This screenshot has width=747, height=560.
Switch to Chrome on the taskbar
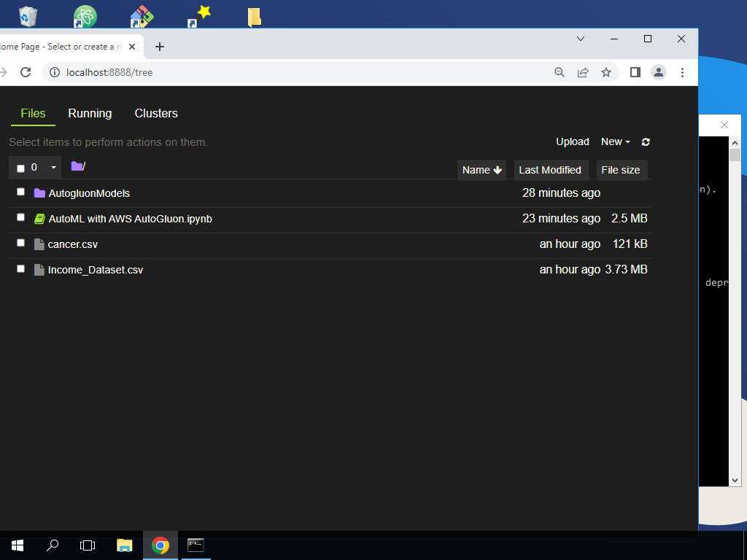point(160,545)
